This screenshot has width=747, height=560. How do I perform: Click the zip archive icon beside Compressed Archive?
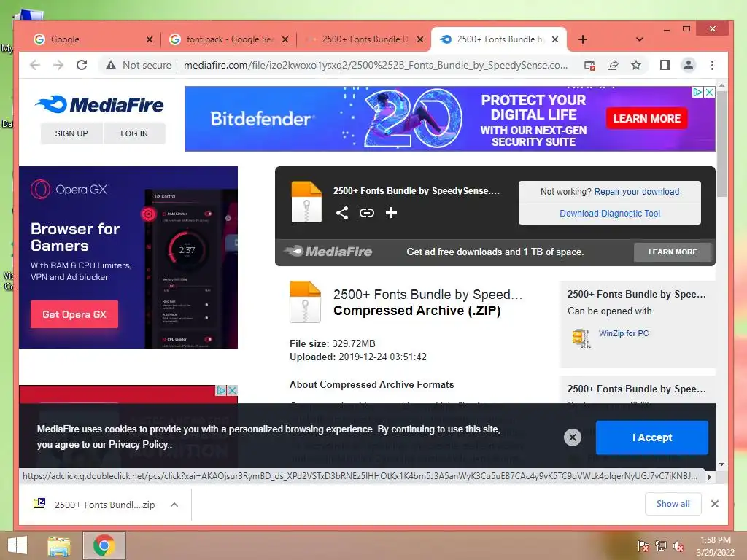305,302
